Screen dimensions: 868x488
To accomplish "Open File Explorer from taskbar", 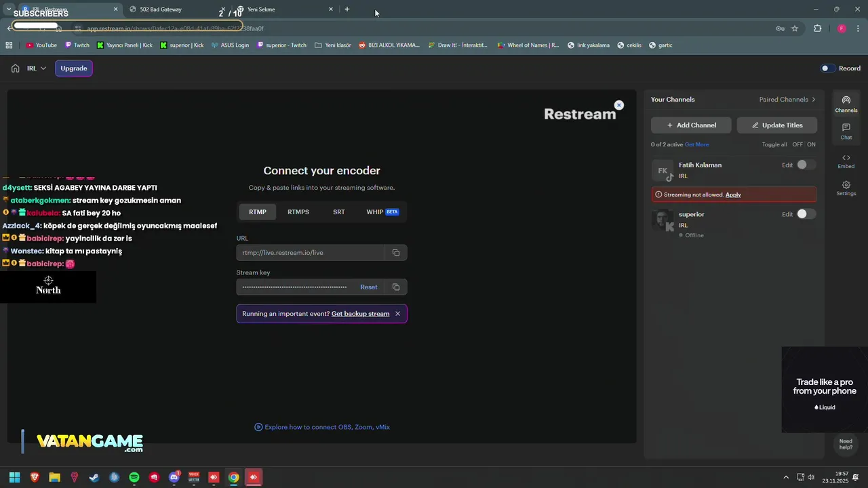I will [54, 477].
